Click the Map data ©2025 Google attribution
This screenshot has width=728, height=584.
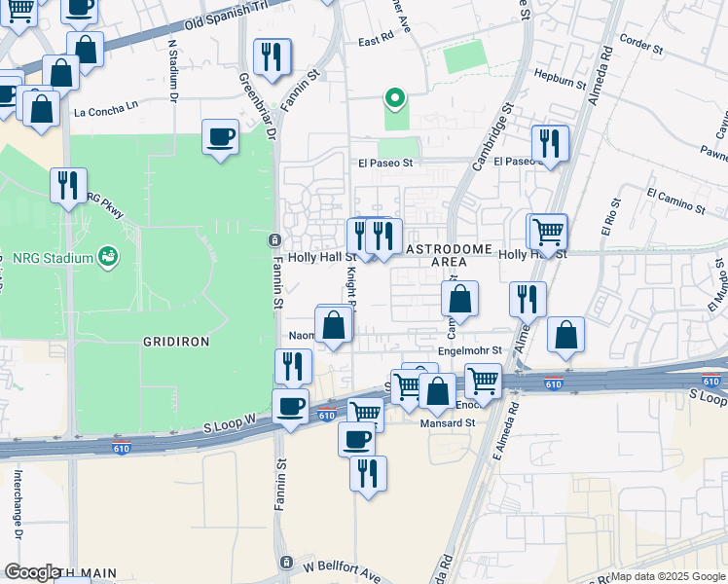669,577
